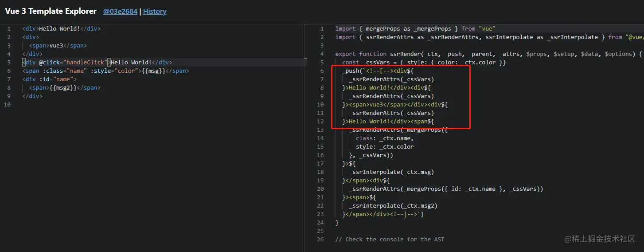Click '_ssrInterpolate(_ctx.msg2)' line in output

click(x=393, y=206)
